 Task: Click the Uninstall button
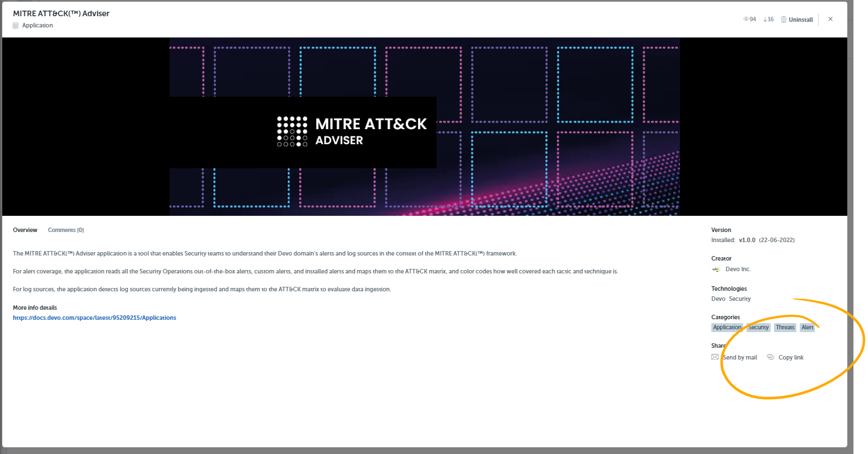tap(797, 20)
